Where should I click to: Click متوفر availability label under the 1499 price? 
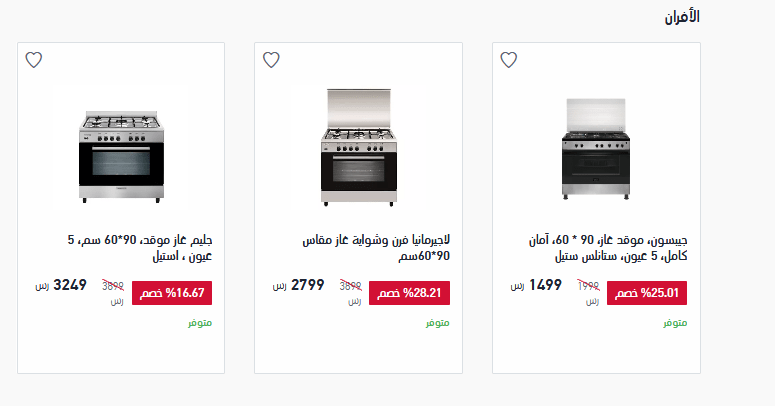(x=675, y=323)
